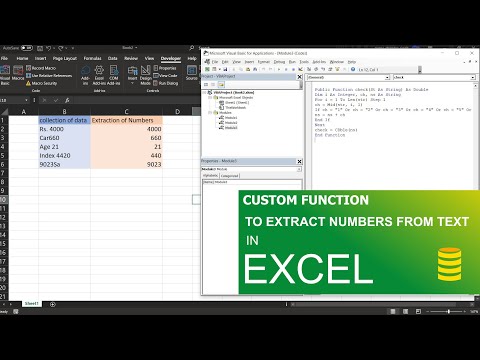The image size is (480, 360).
Task: Click the formula bar enter checkmark
Action: pos(56,100)
